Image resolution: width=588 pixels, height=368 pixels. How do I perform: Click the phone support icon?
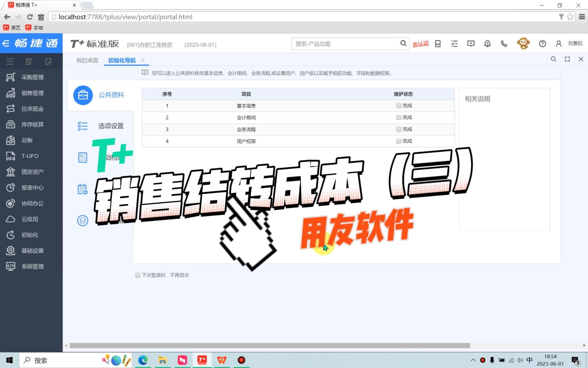[x=504, y=44]
